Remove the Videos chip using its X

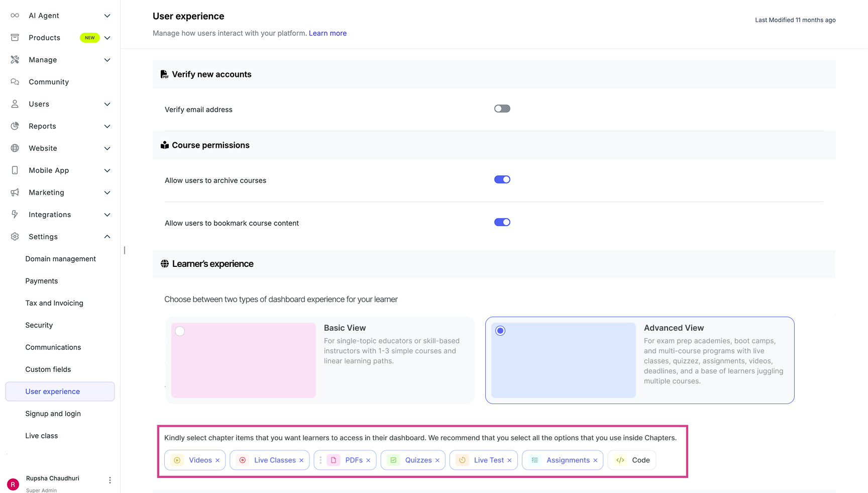click(218, 460)
